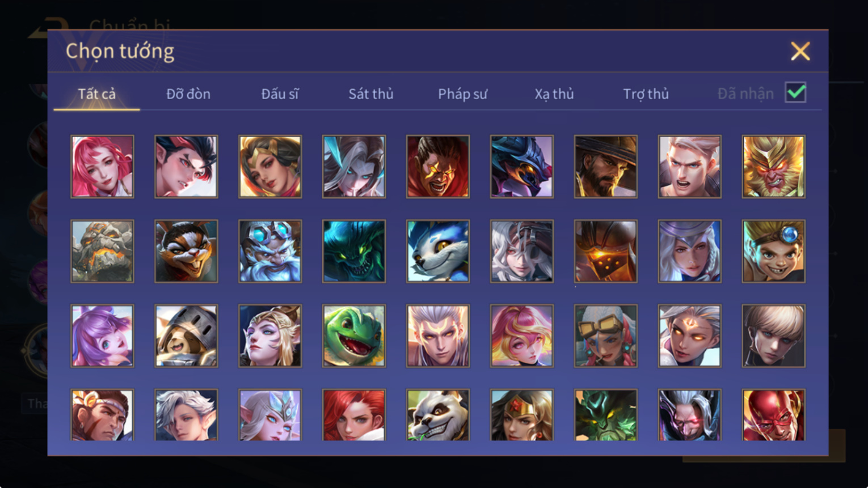
Task: Switch to the Đỡ đòn tab
Action: [x=188, y=94]
